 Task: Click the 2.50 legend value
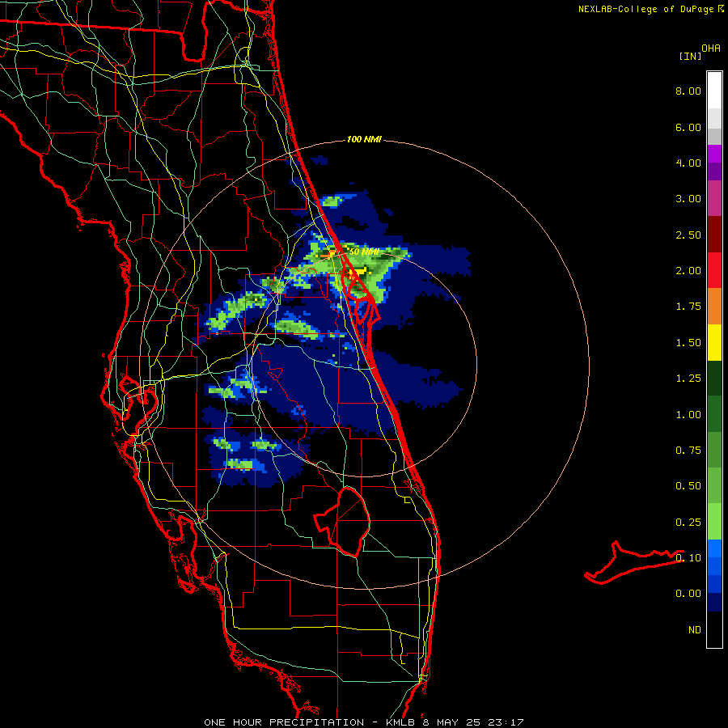click(688, 235)
